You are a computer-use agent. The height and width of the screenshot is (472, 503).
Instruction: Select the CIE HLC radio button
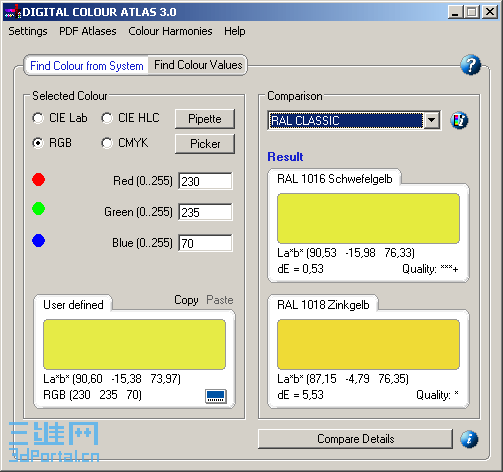click(107, 118)
